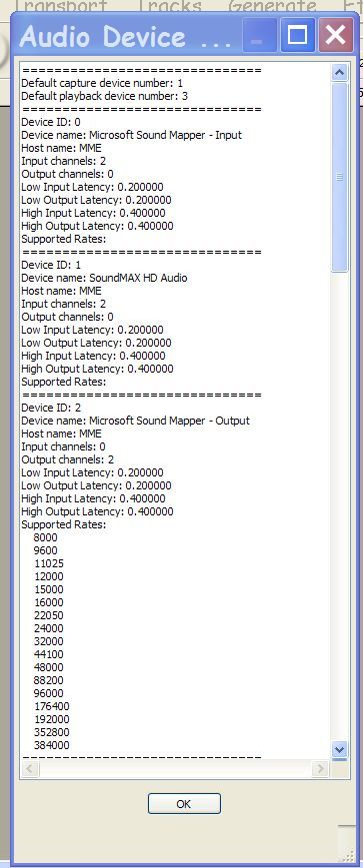The height and width of the screenshot is (868, 363).
Task: Open the Tracks menu behind the dialog
Action: (169, 6)
